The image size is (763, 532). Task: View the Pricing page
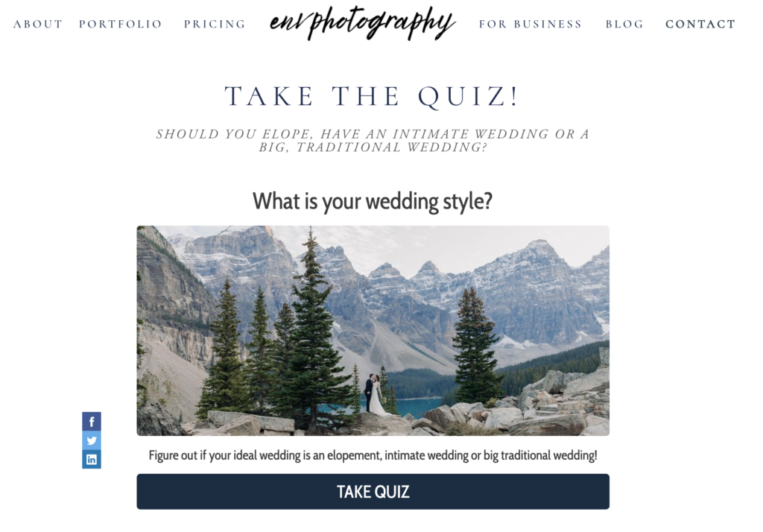[215, 24]
